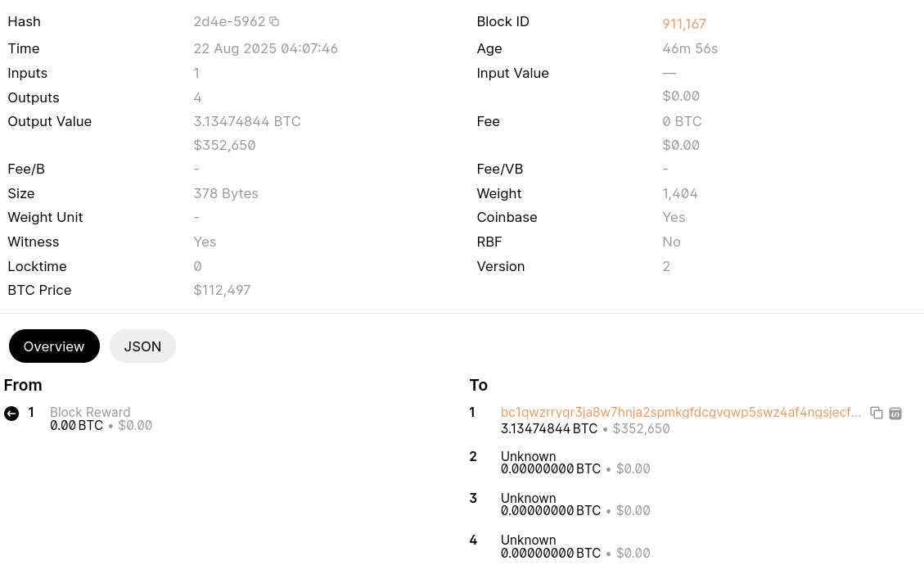Click the Size value 378 Bytes

226,194
